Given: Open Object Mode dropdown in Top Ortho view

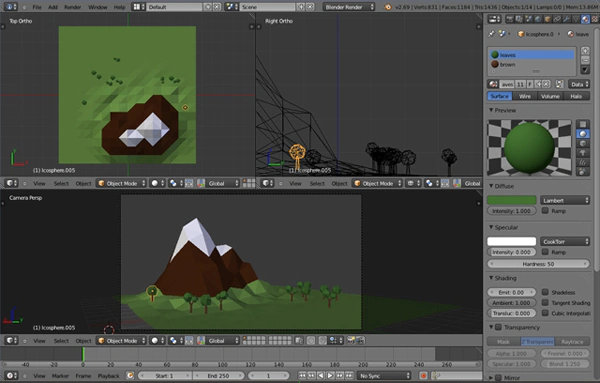Looking at the screenshot, I should pyautogui.click(x=121, y=183).
